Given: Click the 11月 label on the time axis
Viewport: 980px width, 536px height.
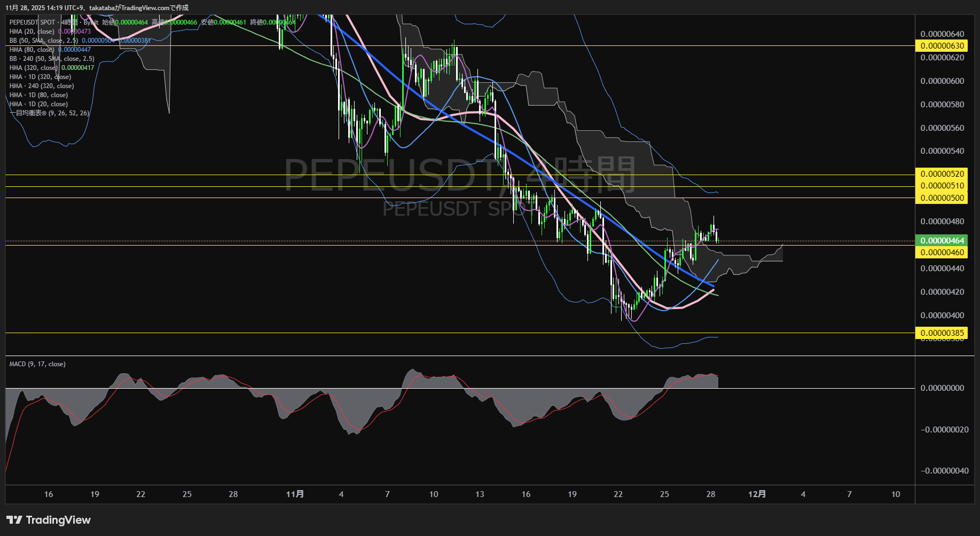Looking at the screenshot, I should pyautogui.click(x=295, y=494).
